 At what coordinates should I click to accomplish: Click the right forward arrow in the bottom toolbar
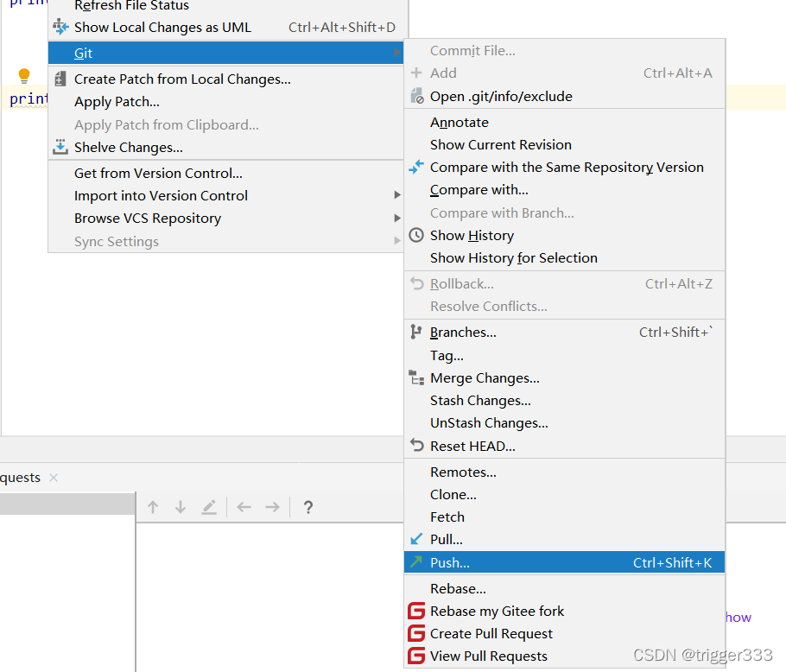click(273, 507)
